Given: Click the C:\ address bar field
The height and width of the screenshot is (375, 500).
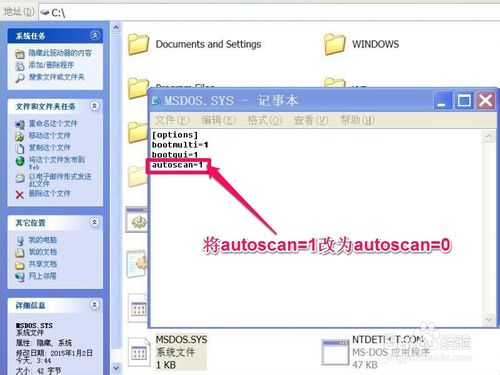Looking at the screenshot, I should click(x=269, y=13).
